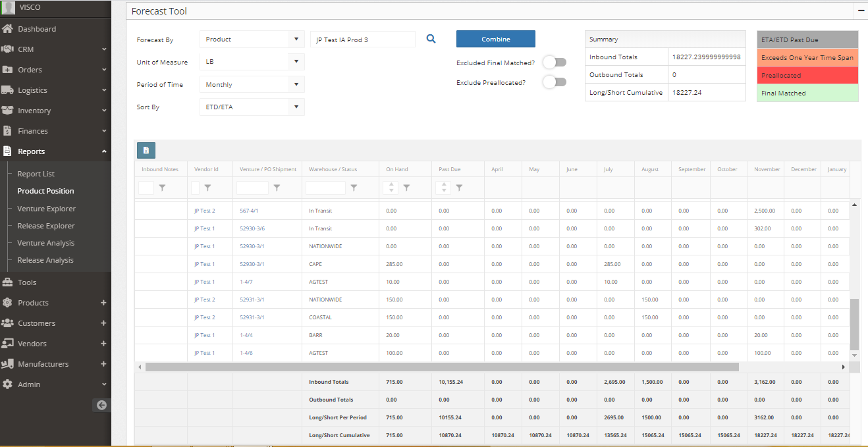Open the Forecast By dropdown
Image resolution: width=868 pixels, height=447 pixels.
(x=252, y=39)
